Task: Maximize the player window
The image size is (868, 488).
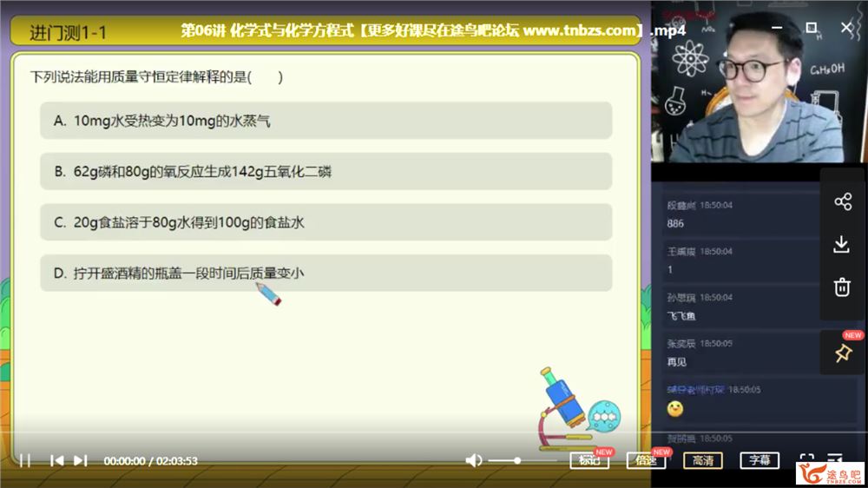Action: pyautogui.click(x=812, y=27)
